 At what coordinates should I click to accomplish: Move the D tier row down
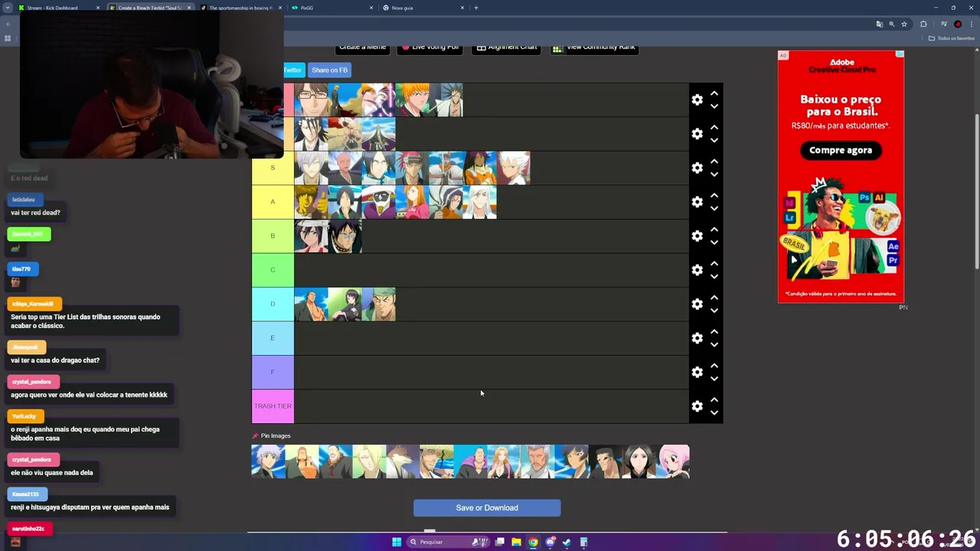click(714, 311)
